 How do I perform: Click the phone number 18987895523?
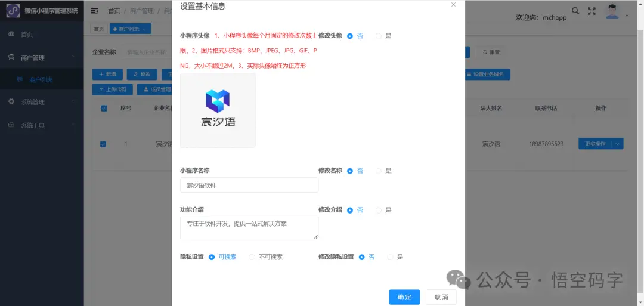546,144
